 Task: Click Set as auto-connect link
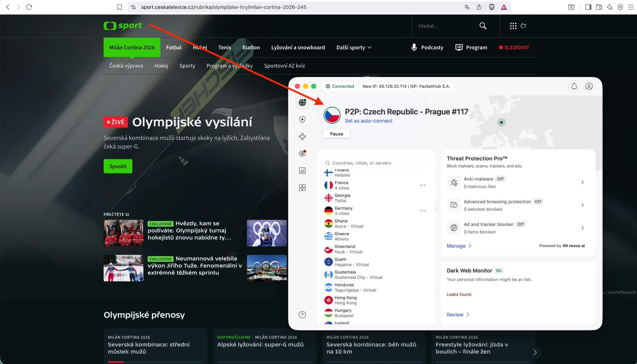click(369, 121)
